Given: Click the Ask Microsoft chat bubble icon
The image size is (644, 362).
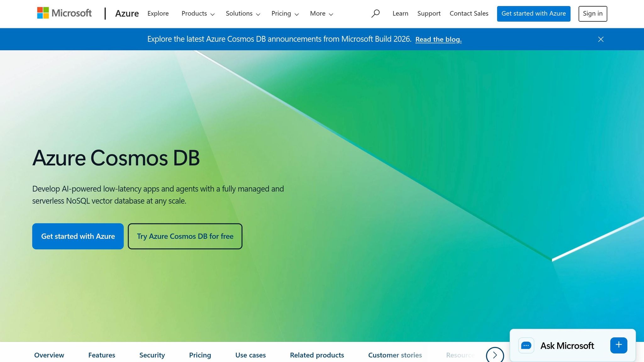Looking at the screenshot, I should pyautogui.click(x=526, y=345).
